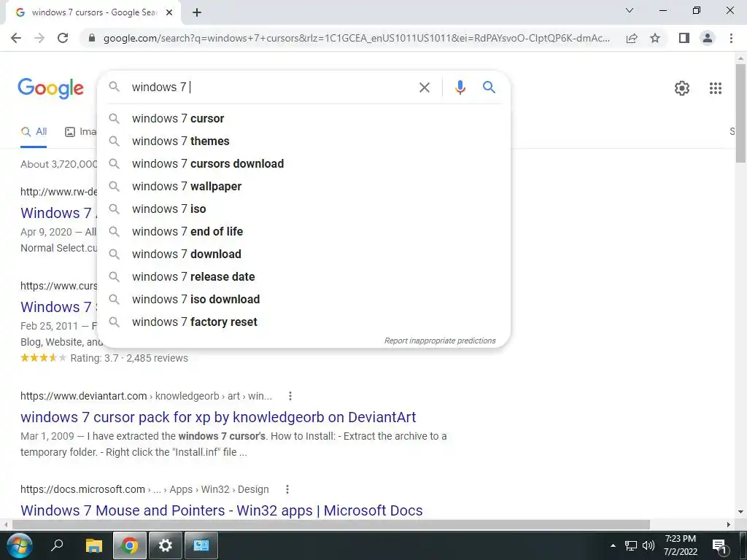Screen dimensions: 747x560
Task: Open the Chrome side panel icon
Action: tap(684, 38)
